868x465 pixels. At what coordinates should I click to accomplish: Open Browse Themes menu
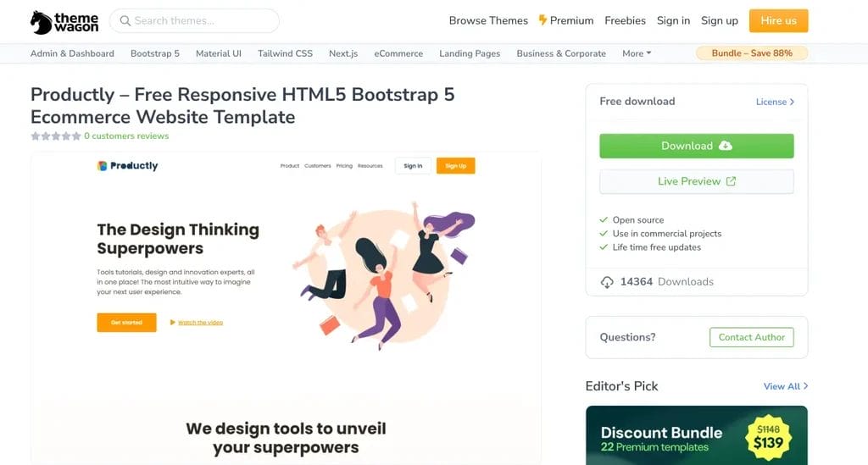pos(488,20)
